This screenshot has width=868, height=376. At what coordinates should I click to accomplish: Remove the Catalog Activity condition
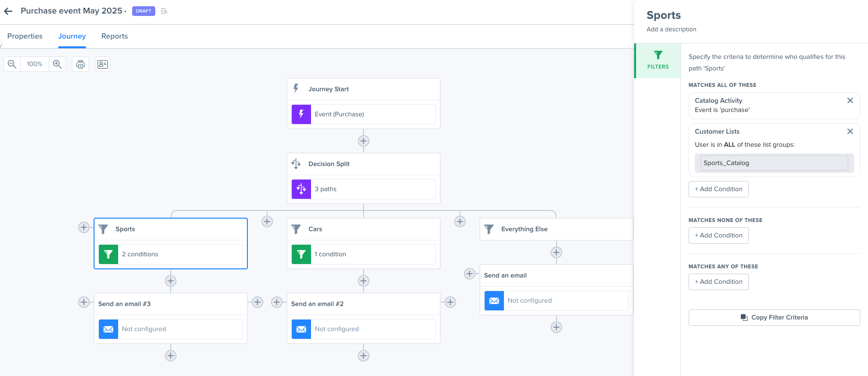(x=850, y=100)
